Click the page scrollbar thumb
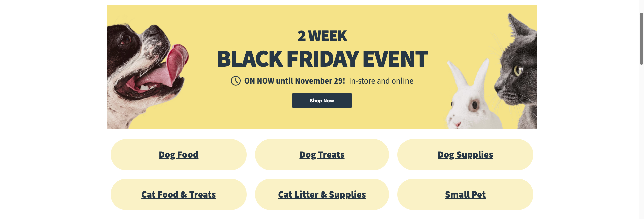 click(641, 38)
